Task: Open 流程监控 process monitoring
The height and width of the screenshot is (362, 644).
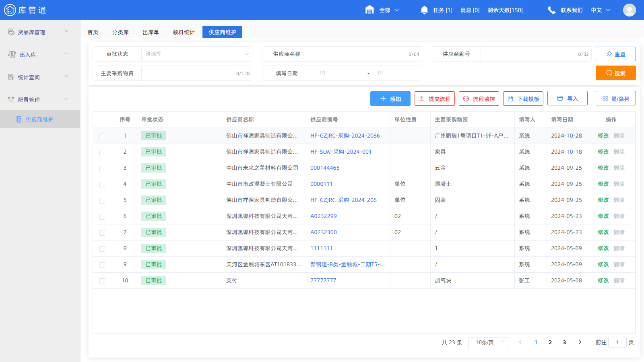Action: pos(479,99)
